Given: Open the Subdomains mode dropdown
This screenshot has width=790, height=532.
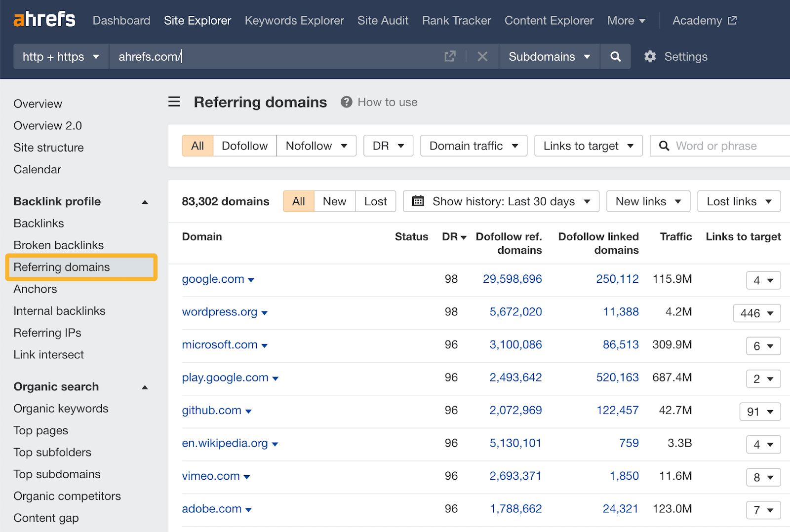Looking at the screenshot, I should point(549,56).
